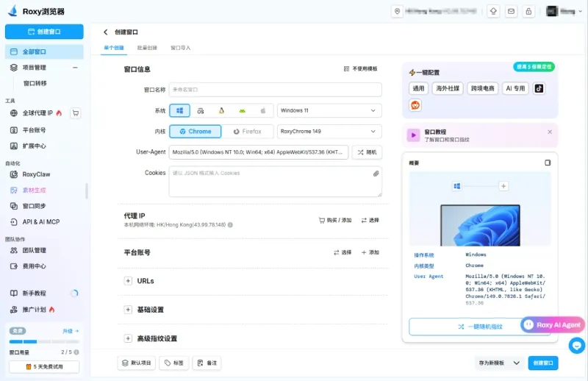Click the 通用 quick-config button
588x381 pixels.
pyautogui.click(x=418, y=88)
